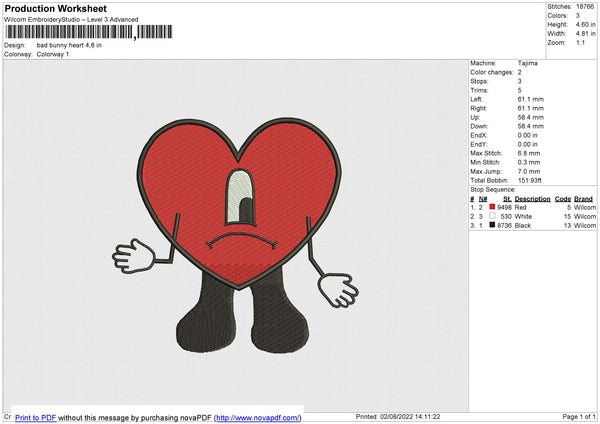Viewport: 600px width, 424px height.
Task: Click the Width value '4.81 in'
Action: (585, 34)
